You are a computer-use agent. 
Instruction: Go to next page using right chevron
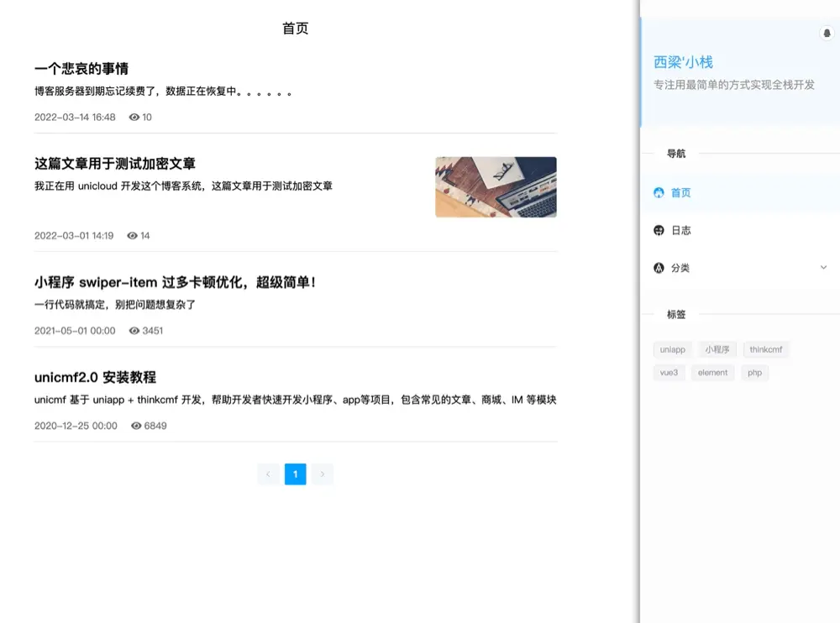click(322, 474)
